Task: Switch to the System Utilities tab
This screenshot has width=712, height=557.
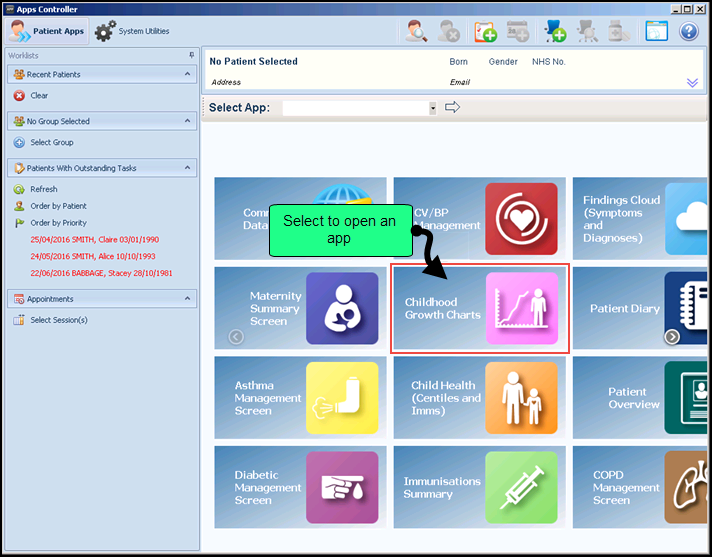Action: tap(133, 31)
